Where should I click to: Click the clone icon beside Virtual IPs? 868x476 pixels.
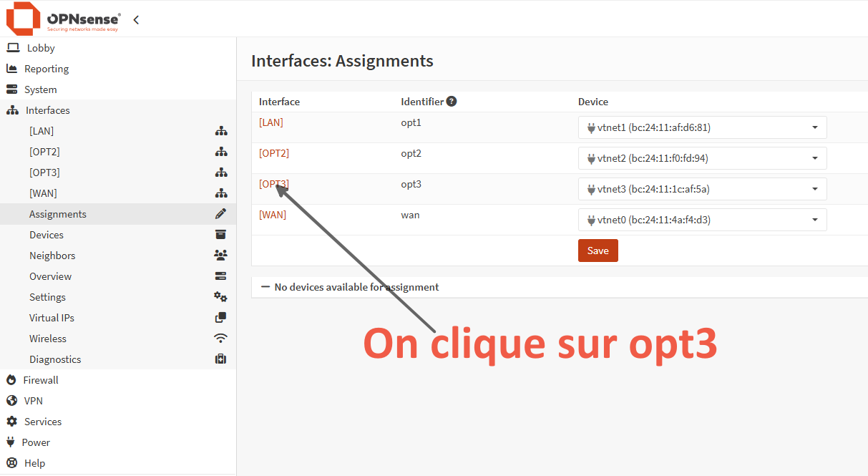coord(220,318)
